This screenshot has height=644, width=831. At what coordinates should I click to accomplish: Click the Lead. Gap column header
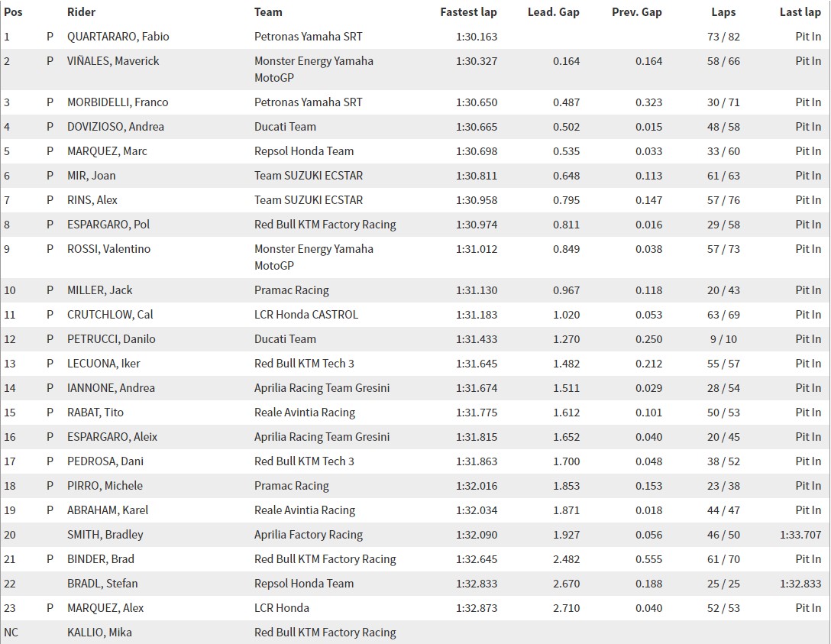[x=553, y=11]
